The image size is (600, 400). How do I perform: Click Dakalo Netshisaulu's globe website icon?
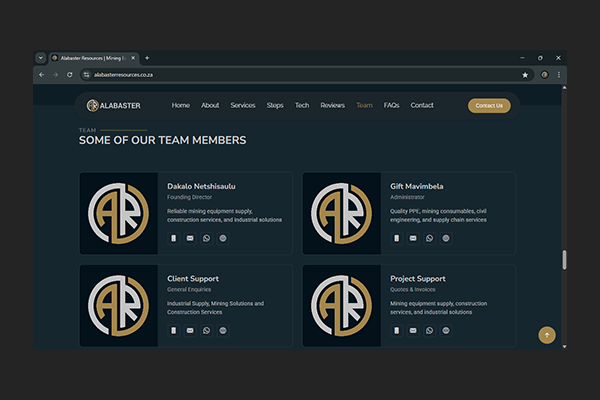click(x=223, y=238)
